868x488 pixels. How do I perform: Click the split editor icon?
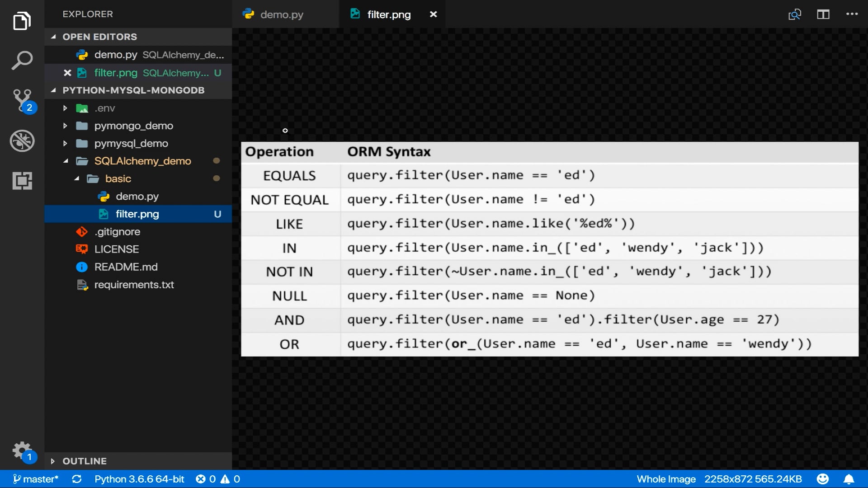[823, 14]
